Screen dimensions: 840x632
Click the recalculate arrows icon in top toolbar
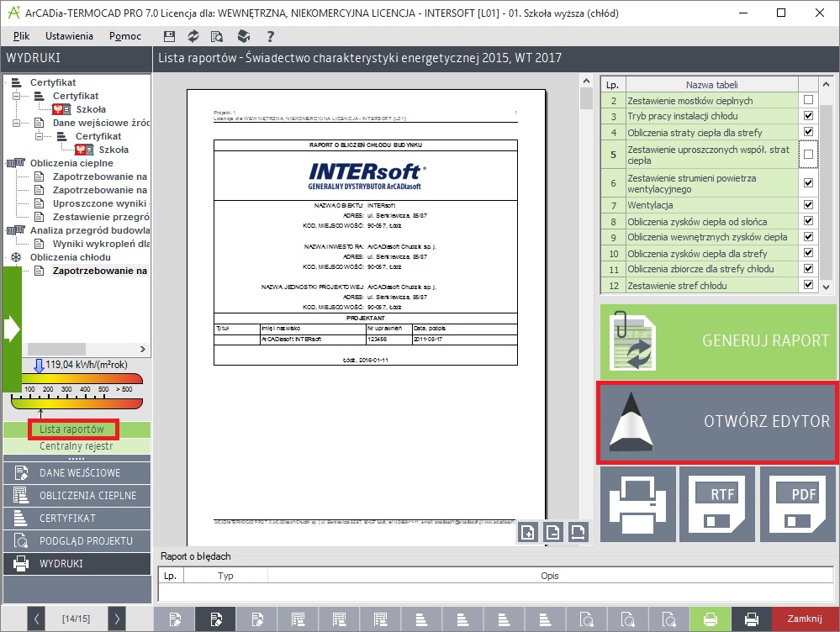(193, 36)
